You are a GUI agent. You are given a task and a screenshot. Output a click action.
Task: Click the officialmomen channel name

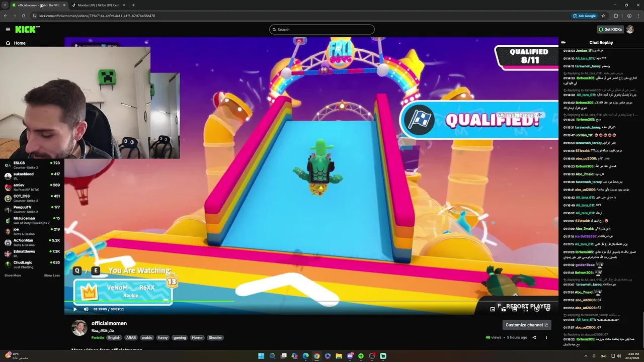109,323
